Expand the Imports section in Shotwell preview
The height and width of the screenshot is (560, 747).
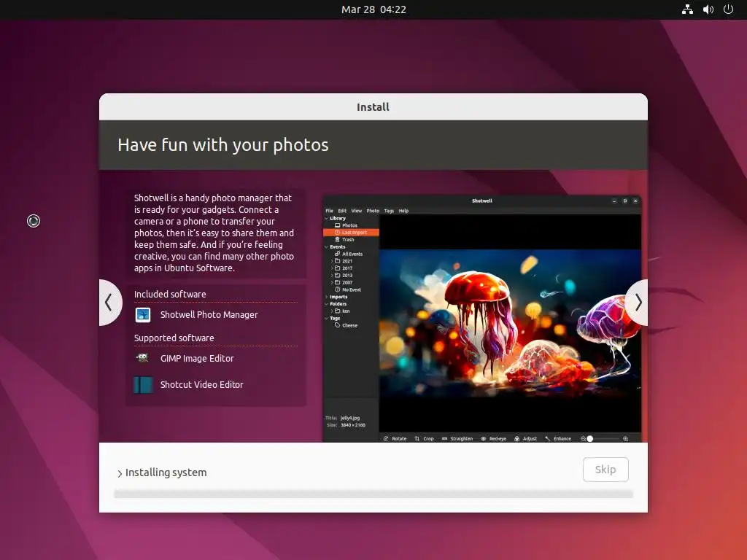click(327, 297)
